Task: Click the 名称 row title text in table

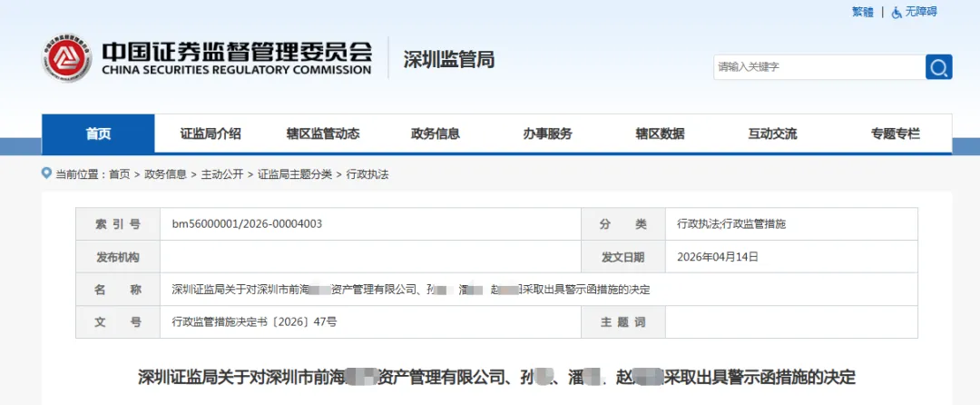Action: coord(411,290)
